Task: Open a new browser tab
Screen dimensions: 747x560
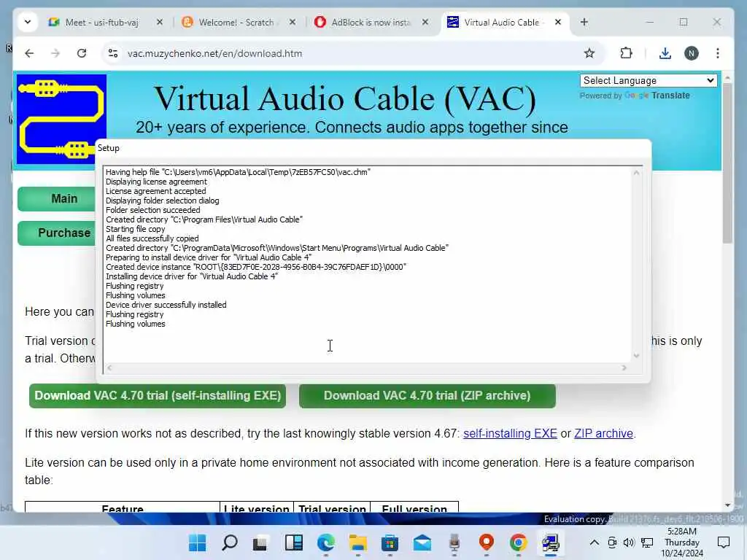Action: [x=584, y=22]
